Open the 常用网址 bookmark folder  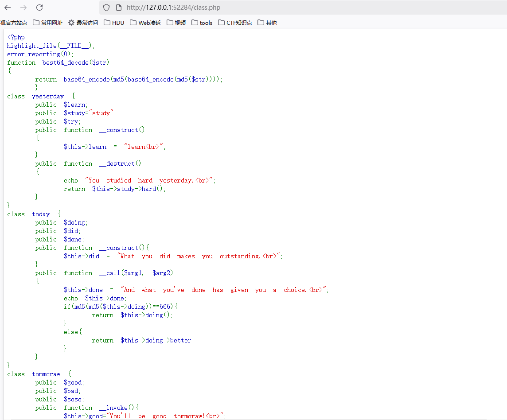(48, 23)
